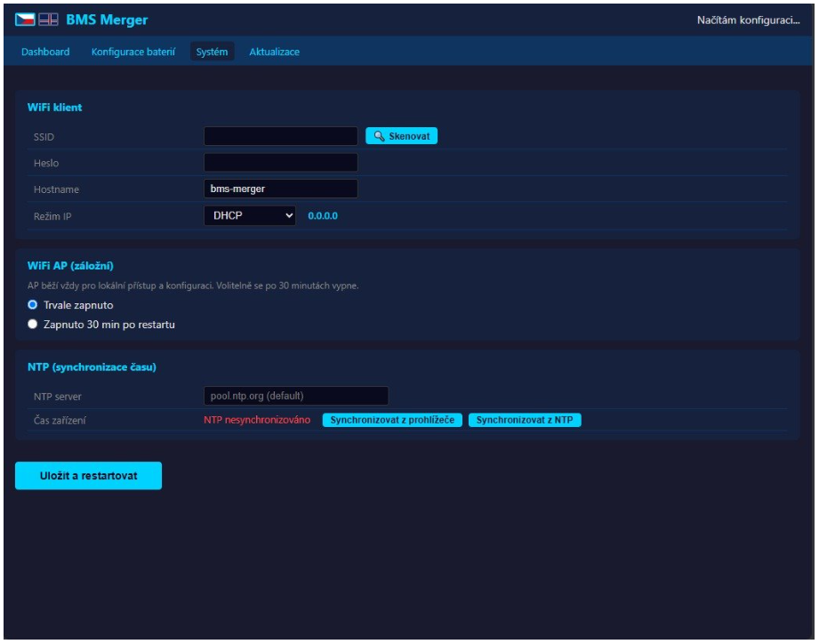This screenshot has width=819, height=644.
Task: Click the BMS Merger title
Action: (x=107, y=20)
